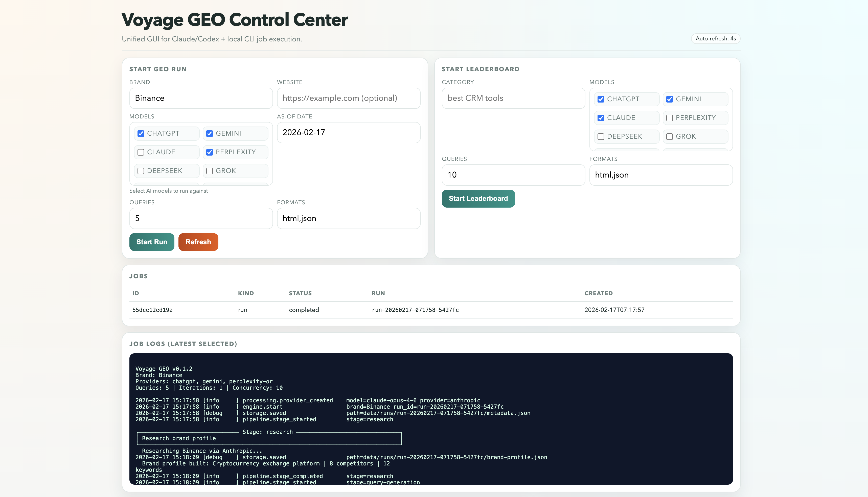Click the JOB LOGS (LATEST SELECTED) heading
Image resolution: width=868 pixels, height=497 pixels.
183,344
